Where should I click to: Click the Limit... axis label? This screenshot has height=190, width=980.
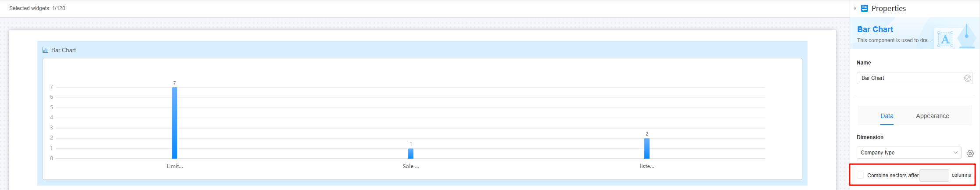click(x=175, y=166)
